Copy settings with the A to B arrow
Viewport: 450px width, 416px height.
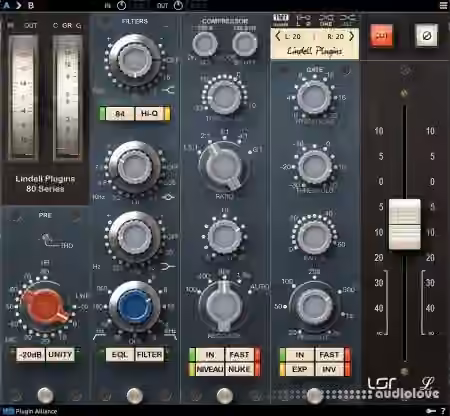pyautogui.click(x=18, y=5)
